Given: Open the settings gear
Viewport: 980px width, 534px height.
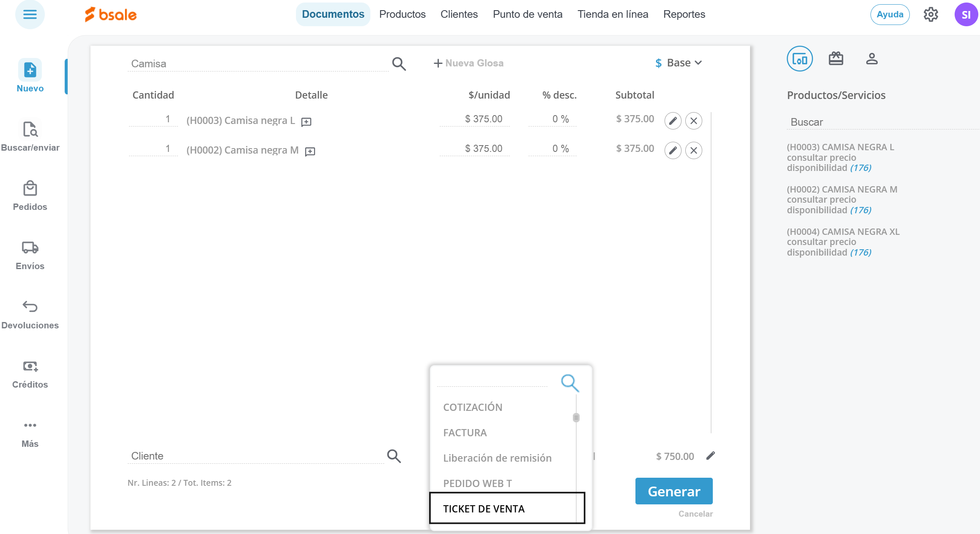Looking at the screenshot, I should pos(931,15).
